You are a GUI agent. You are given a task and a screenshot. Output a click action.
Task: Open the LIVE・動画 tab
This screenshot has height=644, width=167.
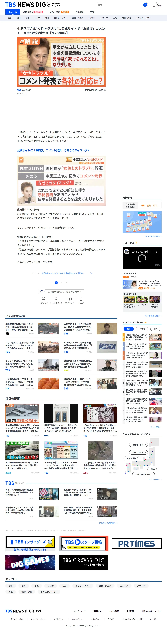(59, 12)
